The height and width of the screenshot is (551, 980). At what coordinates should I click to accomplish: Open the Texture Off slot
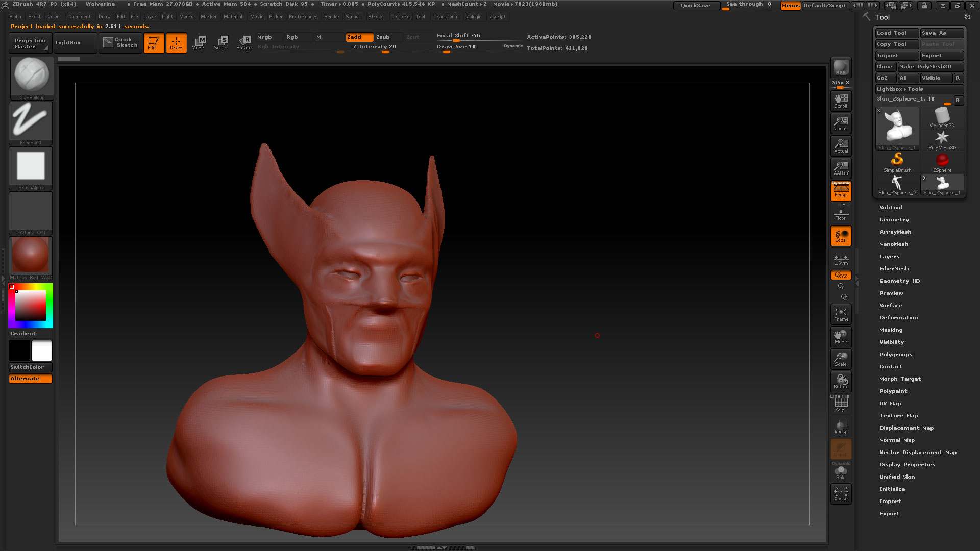click(x=31, y=213)
